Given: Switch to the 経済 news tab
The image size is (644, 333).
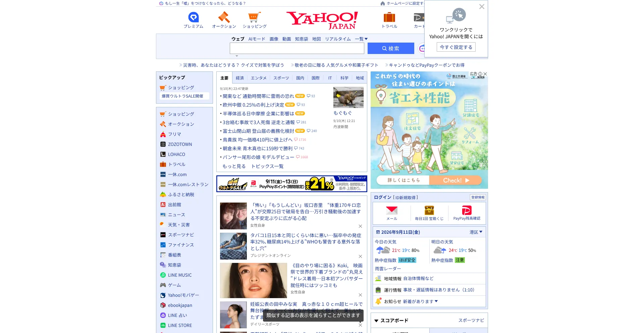Looking at the screenshot, I should click(x=240, y=78).
